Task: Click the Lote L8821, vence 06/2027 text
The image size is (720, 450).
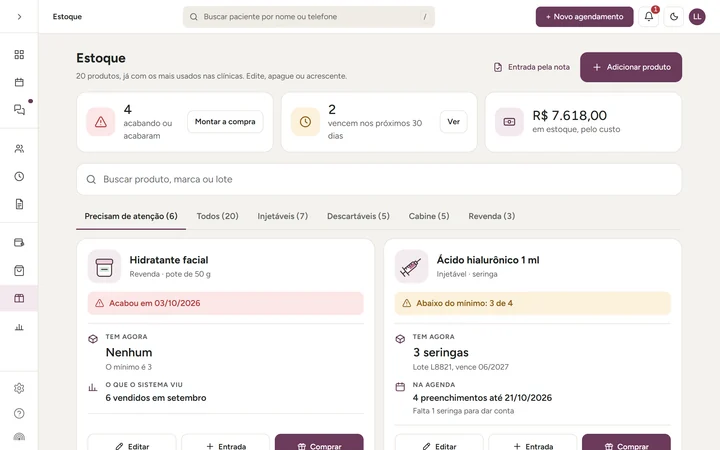Action: tap(461, 367)
